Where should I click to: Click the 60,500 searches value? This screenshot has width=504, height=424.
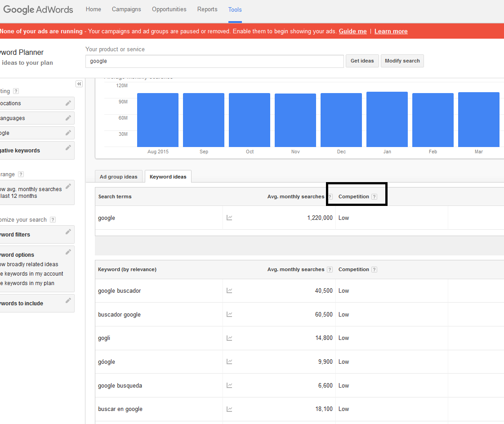(324, 314)
